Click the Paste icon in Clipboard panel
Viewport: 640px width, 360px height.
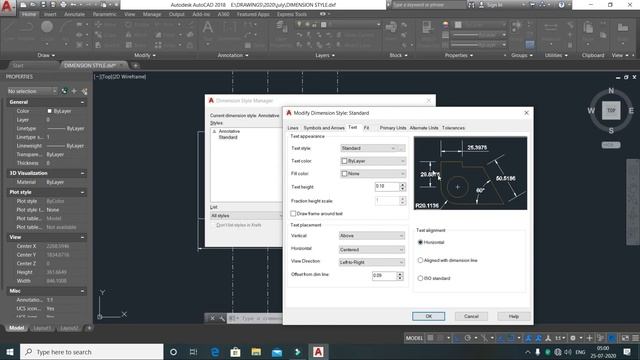(588, 28)
